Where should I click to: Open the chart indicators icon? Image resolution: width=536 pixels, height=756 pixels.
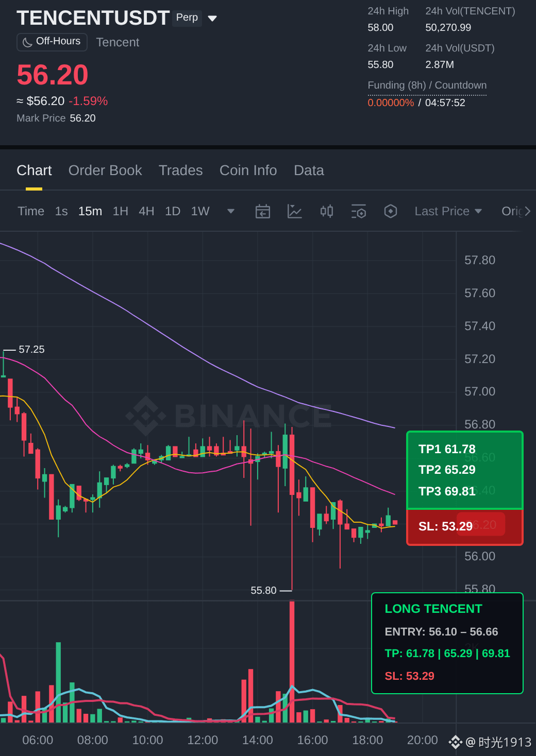point(295,211)
